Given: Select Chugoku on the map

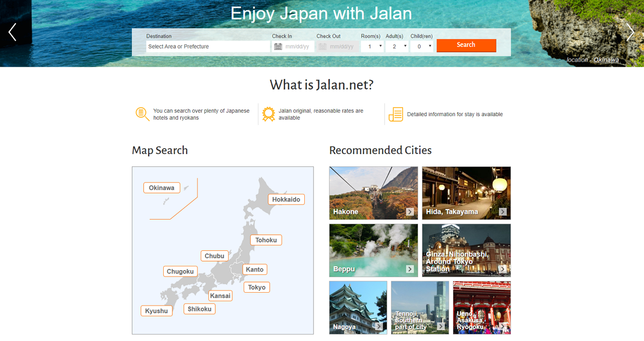Looking at the screenshot, I should (180, 272).
